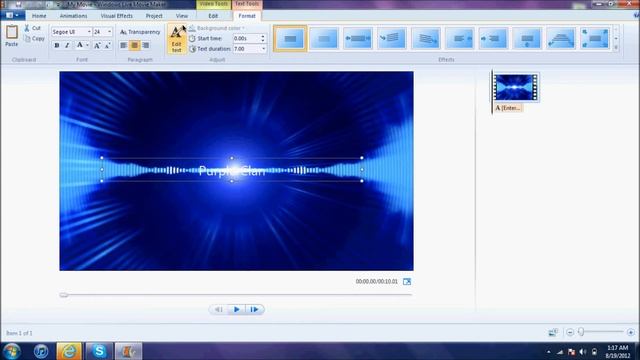
Task: Select the [Enter... caption item on timeline
Action: [x=509, y=108]
